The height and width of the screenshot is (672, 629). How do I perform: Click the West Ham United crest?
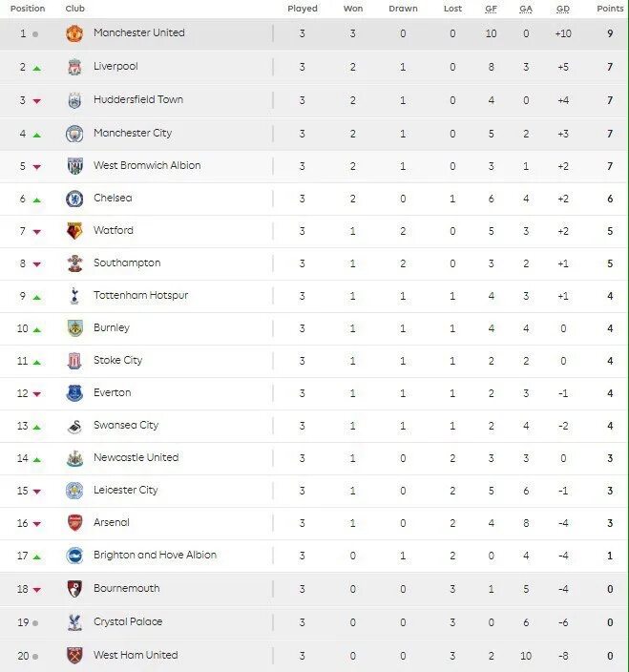click(x=74, y=656)
